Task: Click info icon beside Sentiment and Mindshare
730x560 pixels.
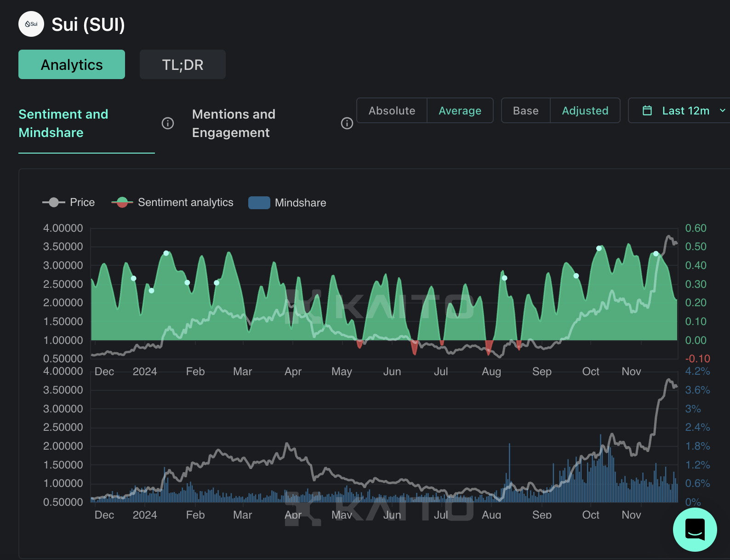Action: tap(168, 123)
